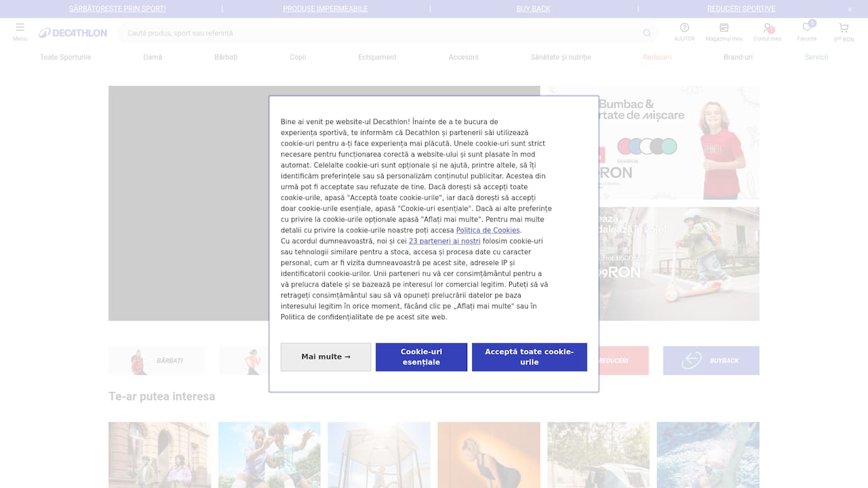868x488 pixels.
Task: Open the water sports recommendation thumbnail
Action: 708,455
